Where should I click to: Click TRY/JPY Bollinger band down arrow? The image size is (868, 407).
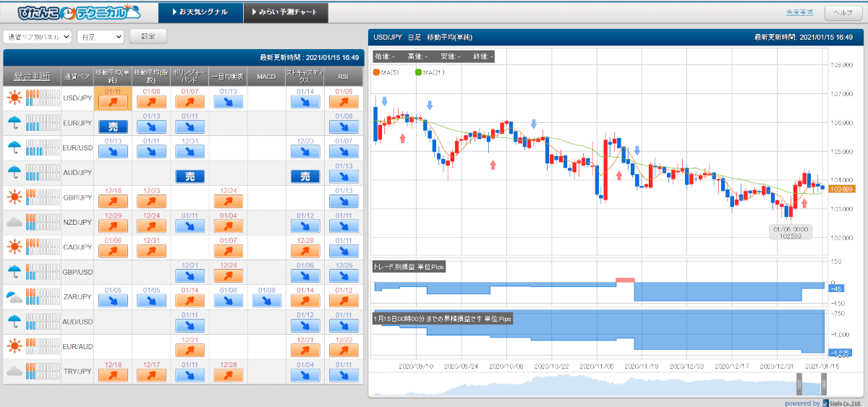tap(190, 375)
